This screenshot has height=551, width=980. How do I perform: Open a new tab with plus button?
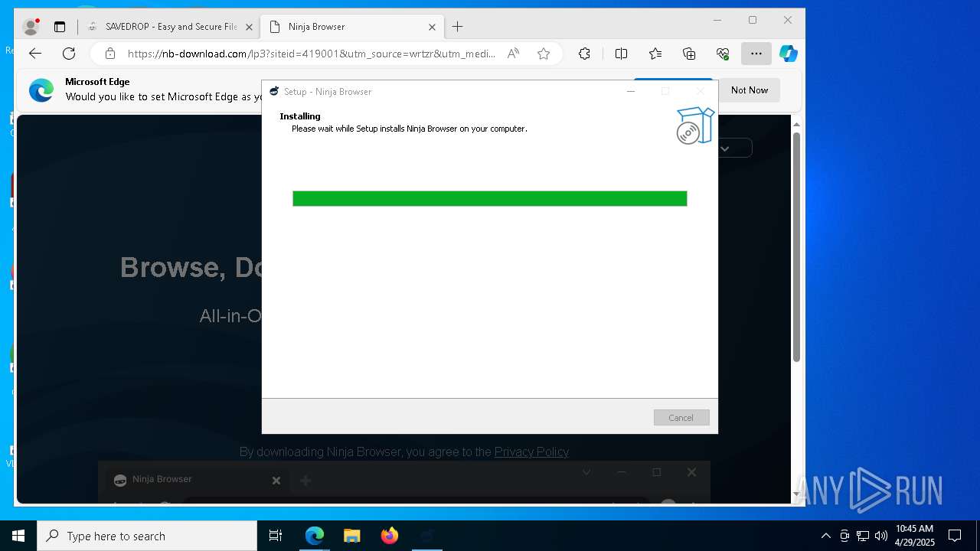(x=457, y=27)
